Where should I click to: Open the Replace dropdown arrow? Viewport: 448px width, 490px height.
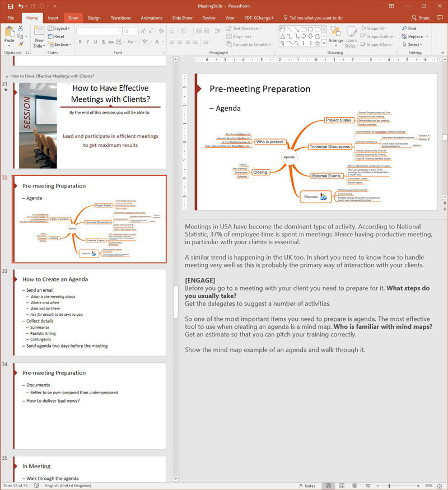click(427, 36)
